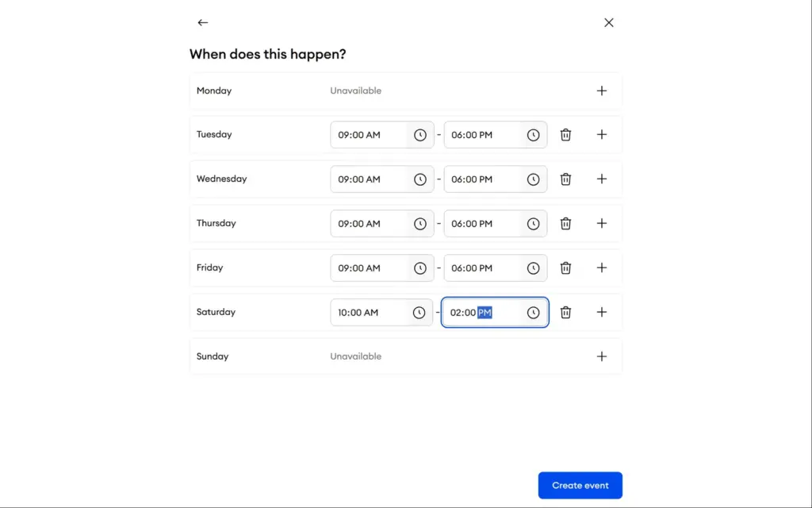Add another time slot for Saturday

601,312
